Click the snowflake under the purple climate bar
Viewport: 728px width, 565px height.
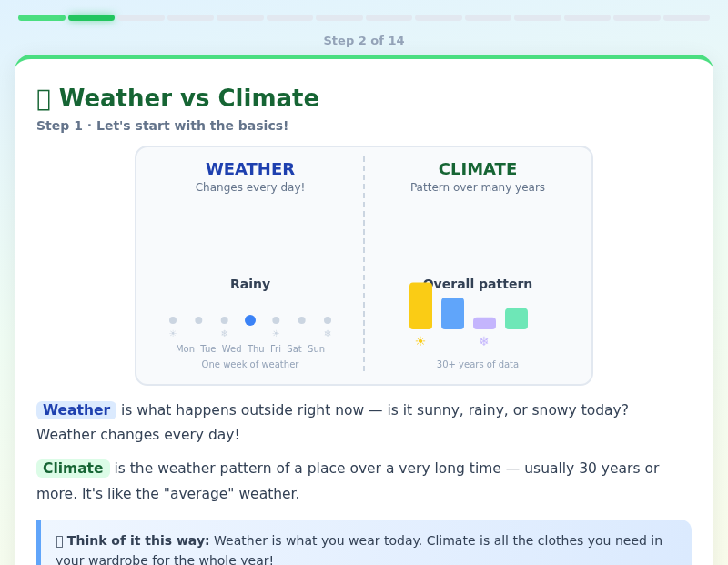click(x=483, y=341)
